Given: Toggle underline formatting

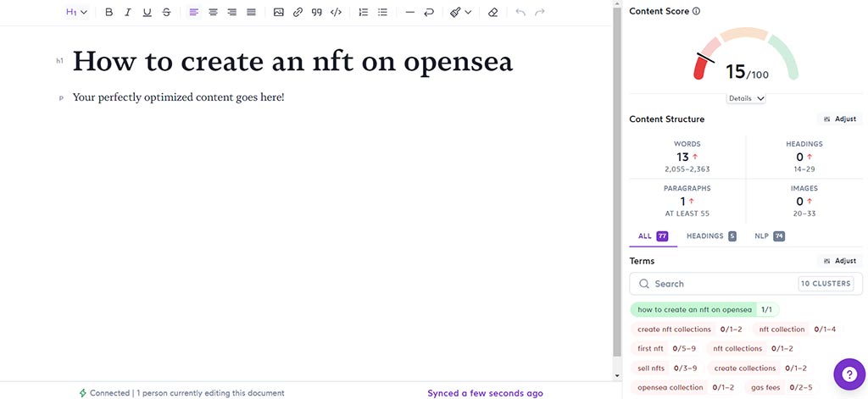Looking at the screenshot, I should (x=147, y=13).
